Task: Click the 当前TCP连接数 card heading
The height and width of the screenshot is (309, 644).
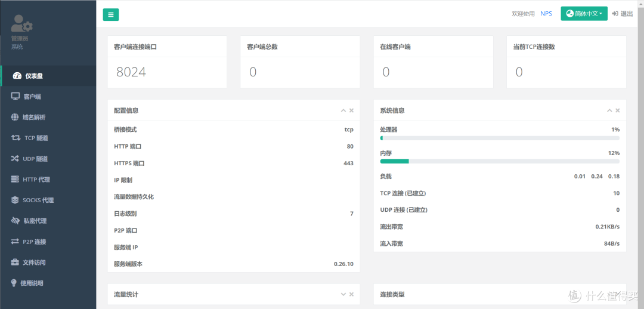Action: pyautogui.click(x=534, y=47)
